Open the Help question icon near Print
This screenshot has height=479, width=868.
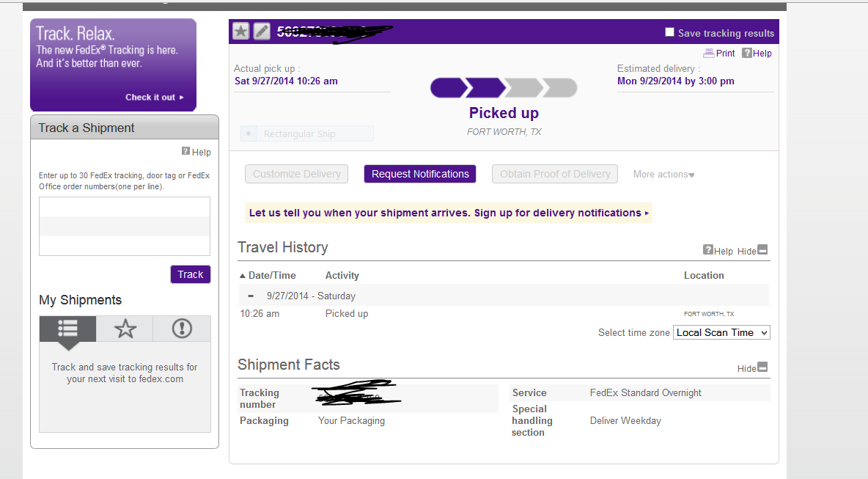pyautogui.click(x=747, y=53)
